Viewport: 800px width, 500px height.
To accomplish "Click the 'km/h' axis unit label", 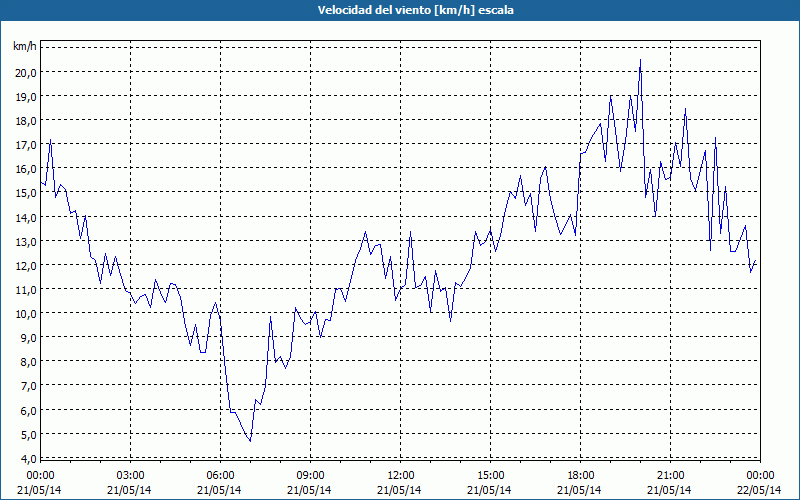I will pyautogui.click(x=25, y=47).
